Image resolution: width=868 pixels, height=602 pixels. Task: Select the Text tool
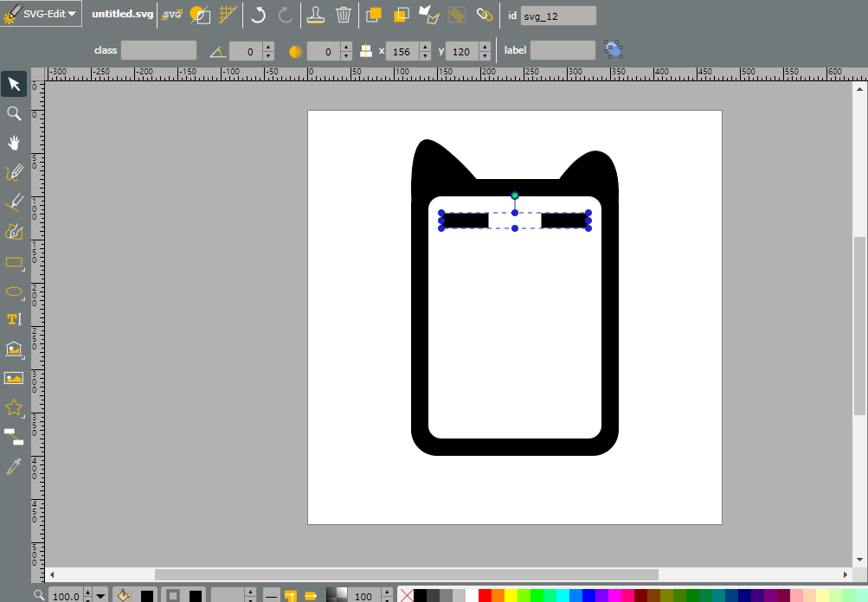[14, 319]
